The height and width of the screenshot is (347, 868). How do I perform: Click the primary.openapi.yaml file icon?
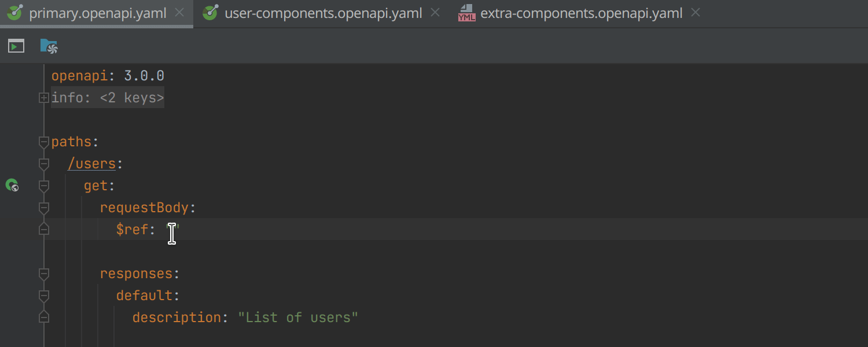[x=14, y=13]
